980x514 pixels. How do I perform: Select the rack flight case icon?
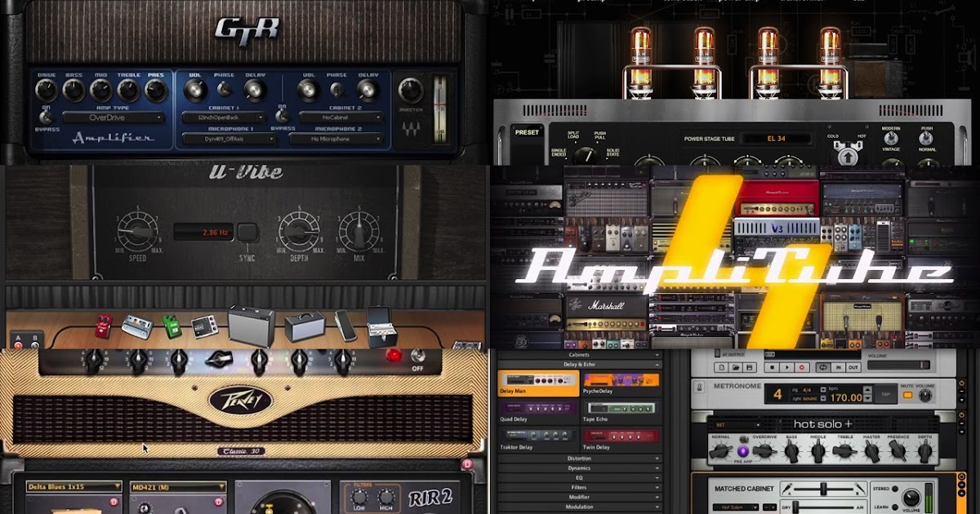[x=381, y=325]
